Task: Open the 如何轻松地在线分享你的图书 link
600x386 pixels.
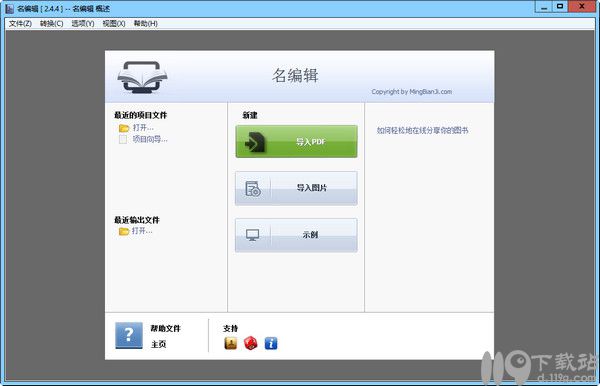Action: click(x=422, y=130)
